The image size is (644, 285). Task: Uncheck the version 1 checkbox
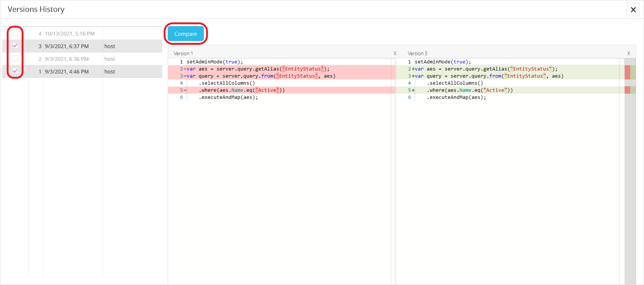pos(15,71)
